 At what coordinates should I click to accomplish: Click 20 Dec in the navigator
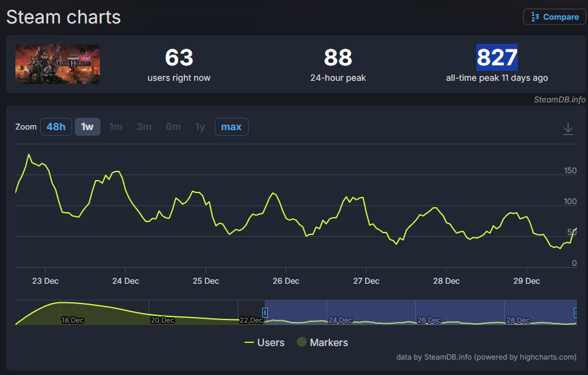click(x=162, y=320)
